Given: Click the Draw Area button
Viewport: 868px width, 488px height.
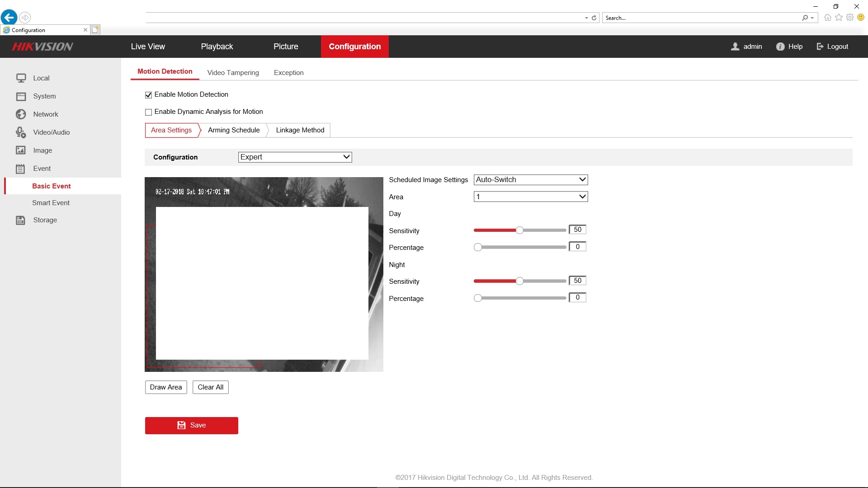Looking at the screenshot, I should [166, 387].
